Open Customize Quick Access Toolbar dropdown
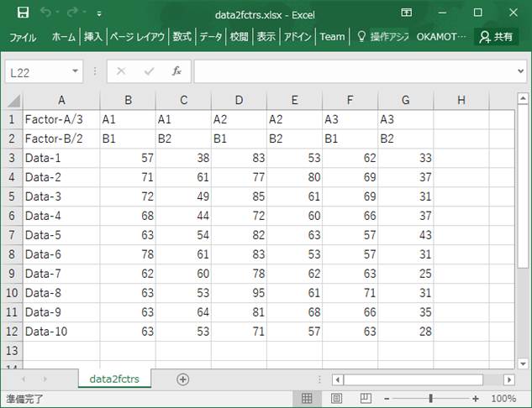The width and height of the screenshot is (532, 408). [x=99, y=13]
